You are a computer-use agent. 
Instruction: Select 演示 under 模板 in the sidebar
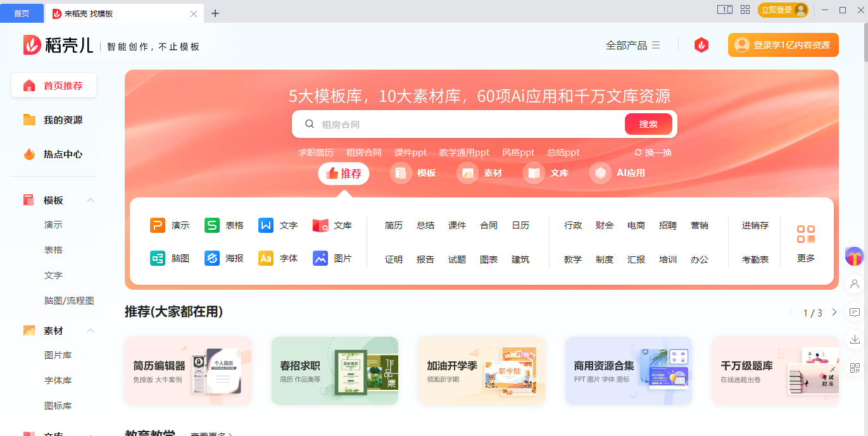[x=53, y=225]
